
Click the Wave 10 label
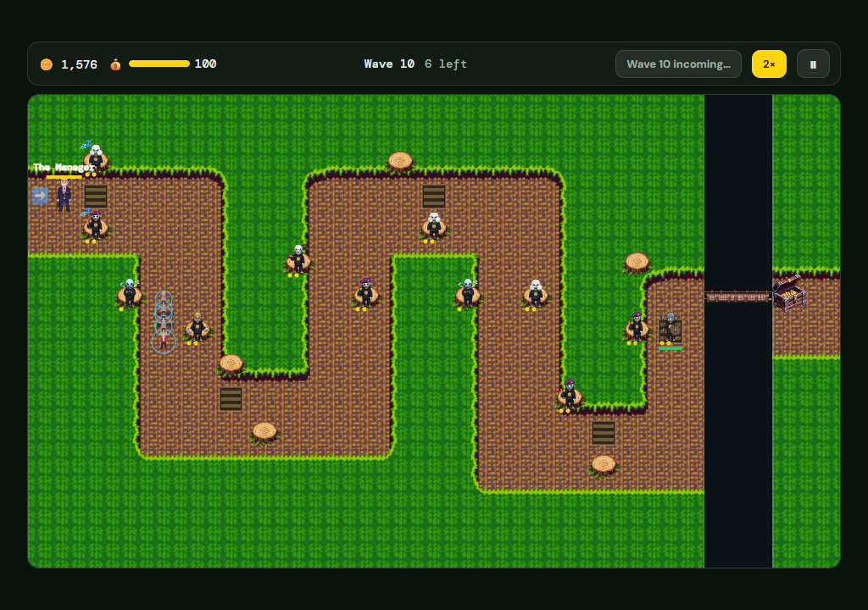tap(389, 64)
